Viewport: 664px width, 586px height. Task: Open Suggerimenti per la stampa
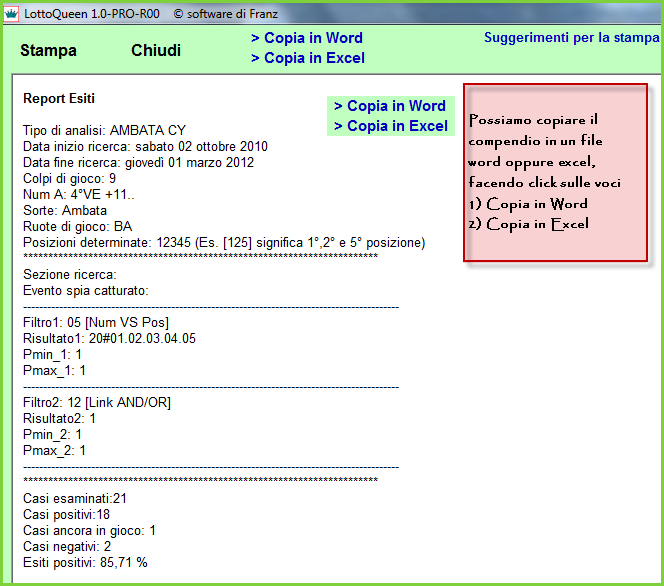tap(572, 38)
